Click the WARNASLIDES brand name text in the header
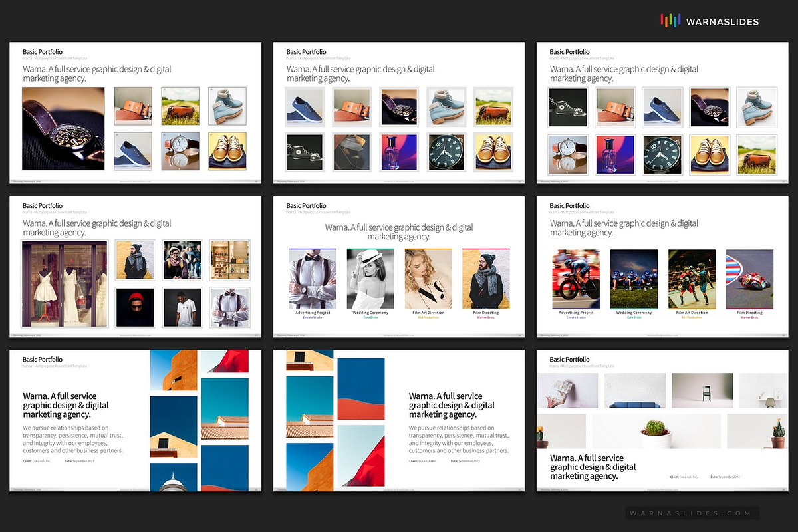Viewport: 798px width, 532px height. 722,22
